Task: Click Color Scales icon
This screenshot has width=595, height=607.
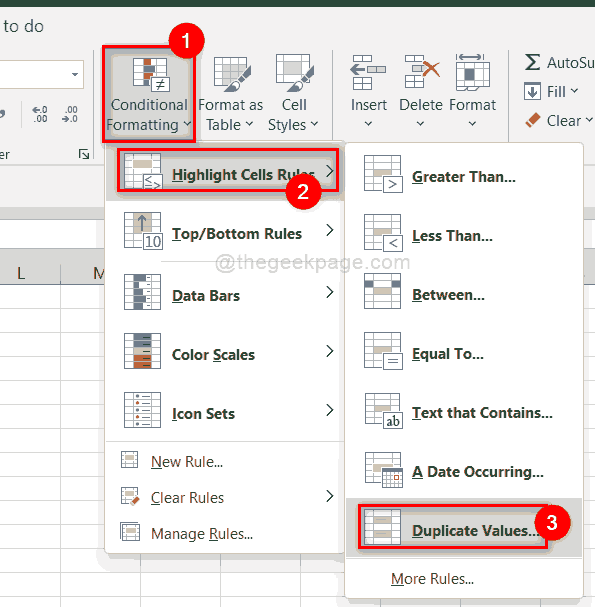Action: click(x=142, y=351)
